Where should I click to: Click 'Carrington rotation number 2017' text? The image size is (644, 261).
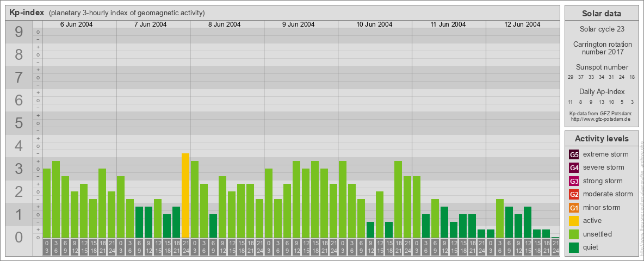[x=602, y=48]
